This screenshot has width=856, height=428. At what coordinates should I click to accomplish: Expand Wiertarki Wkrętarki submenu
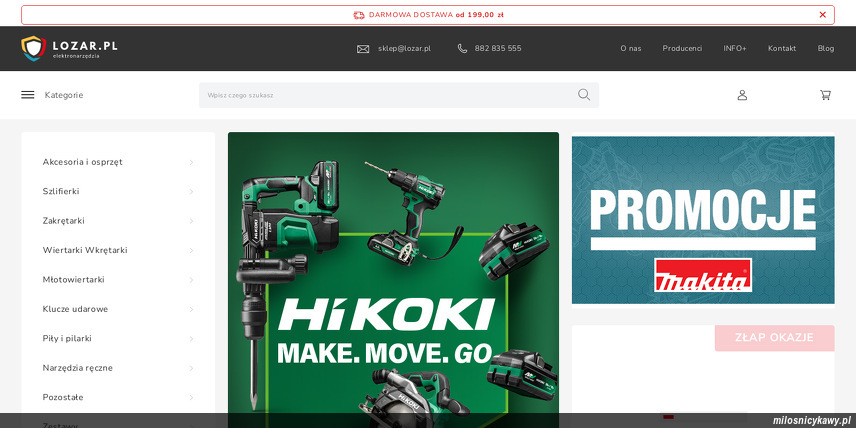coord(191,250)
